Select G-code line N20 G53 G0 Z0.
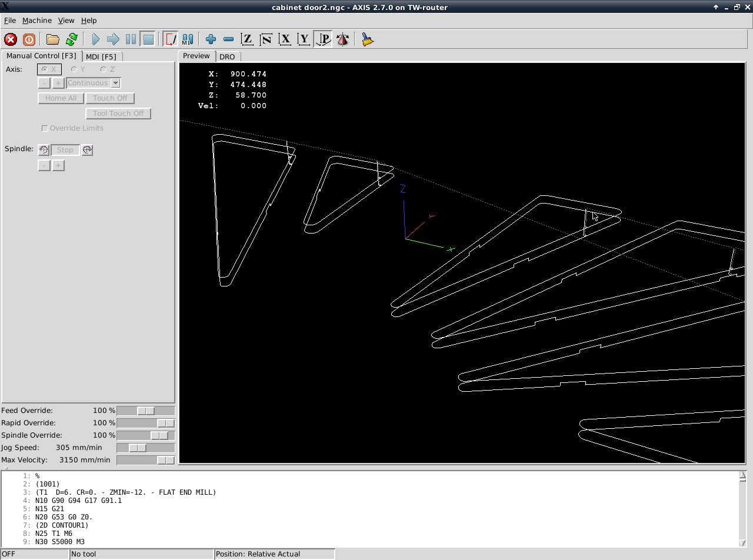The width and height of the screenshot is (753, 560). click(x=64, y=517)
